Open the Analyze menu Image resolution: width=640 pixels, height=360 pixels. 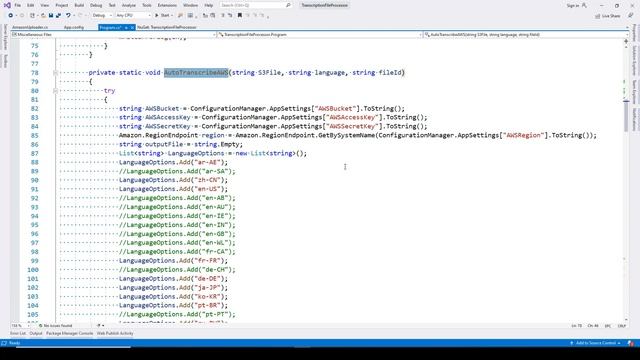(129, 5)
